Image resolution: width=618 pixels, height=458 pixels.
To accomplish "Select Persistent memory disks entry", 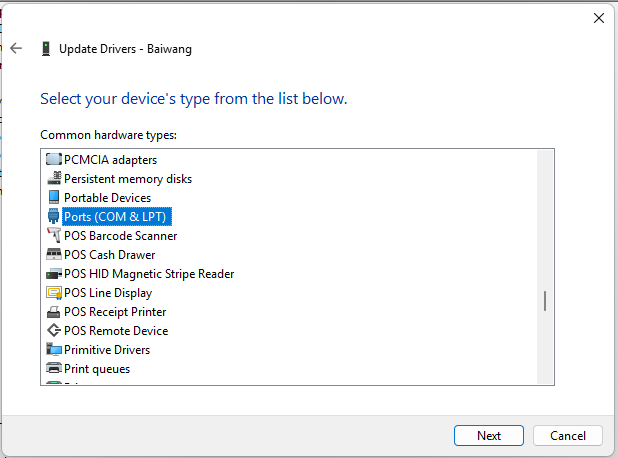I will (x=128, y=179).
